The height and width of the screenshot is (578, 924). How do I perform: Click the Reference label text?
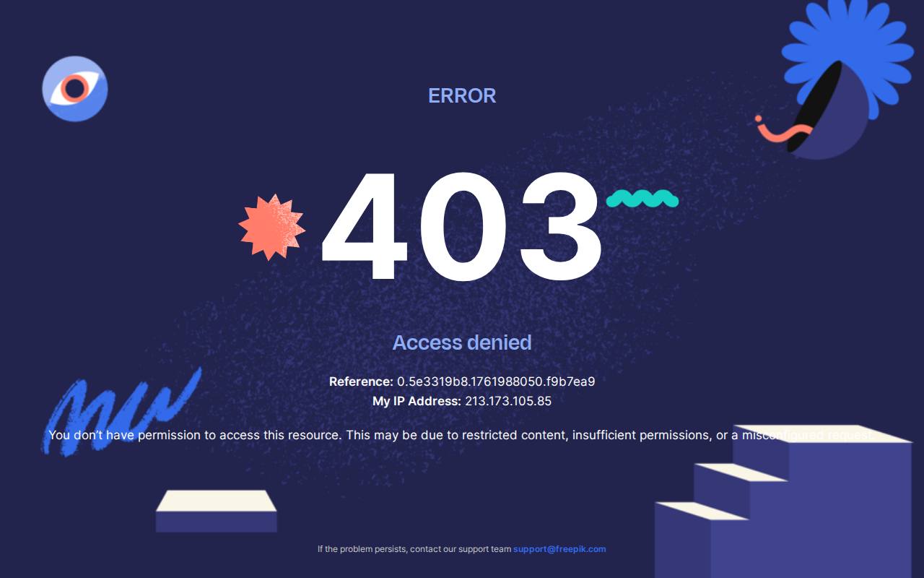coord(361,381)
